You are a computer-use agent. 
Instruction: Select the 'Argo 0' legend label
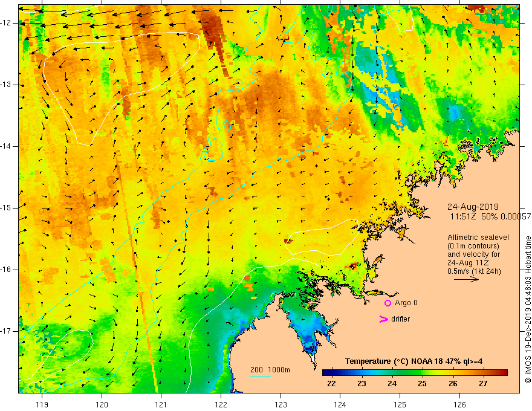[406, 303]
